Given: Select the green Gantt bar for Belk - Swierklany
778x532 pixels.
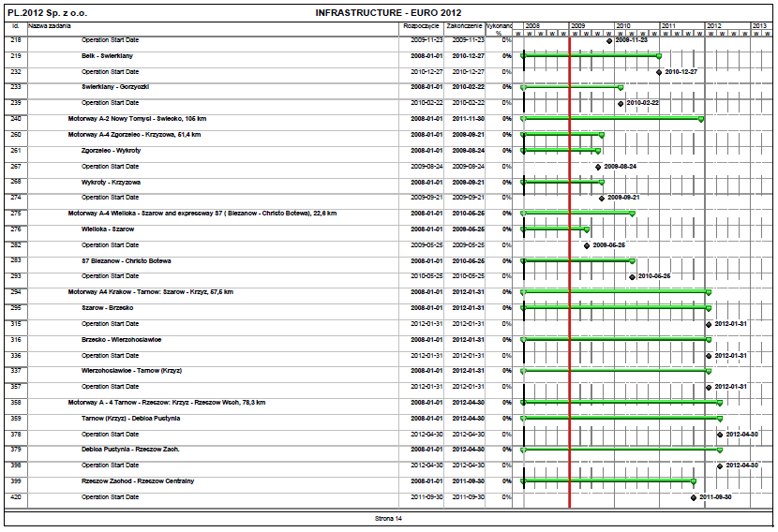Looking at the screenshot, I should click(591, 55).
